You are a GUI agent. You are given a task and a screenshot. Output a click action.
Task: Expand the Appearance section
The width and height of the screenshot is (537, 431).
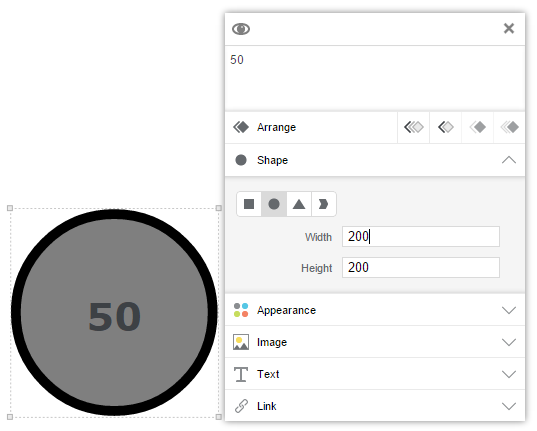click(375, 310)
